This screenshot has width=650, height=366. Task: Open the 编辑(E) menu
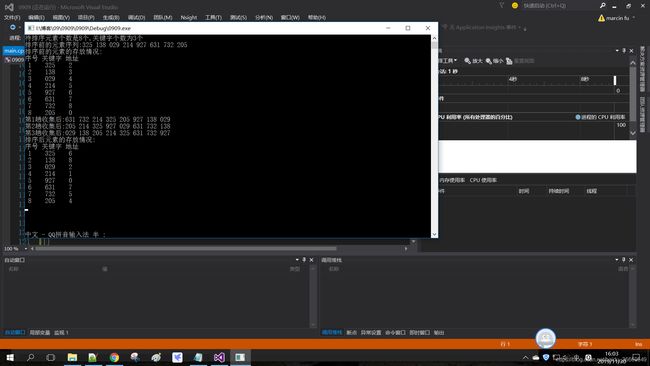point(36,17)
